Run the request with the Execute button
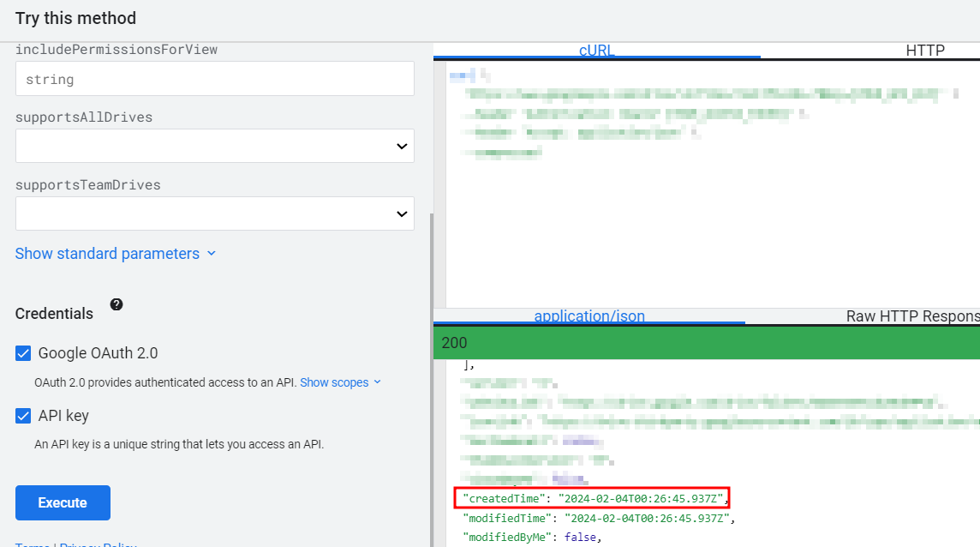980x547 pixels. (63, 502)
